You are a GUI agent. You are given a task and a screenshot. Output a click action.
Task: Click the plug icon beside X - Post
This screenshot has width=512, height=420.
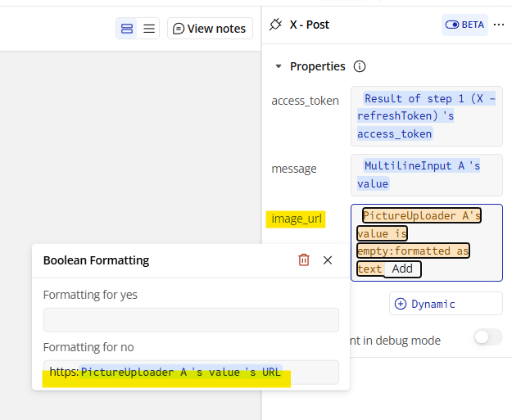(x=275, y=25)
